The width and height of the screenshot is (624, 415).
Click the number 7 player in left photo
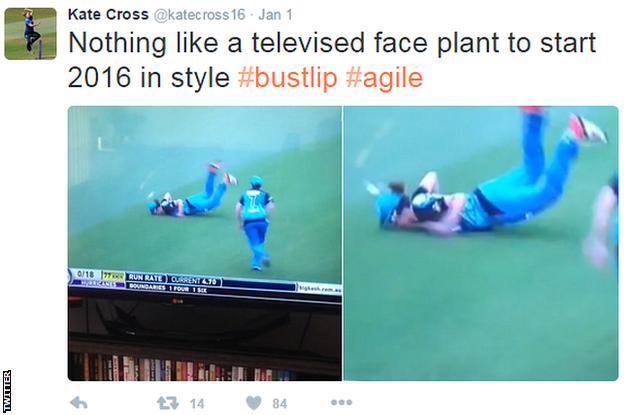pyautogui.click(x=255, y=223)
